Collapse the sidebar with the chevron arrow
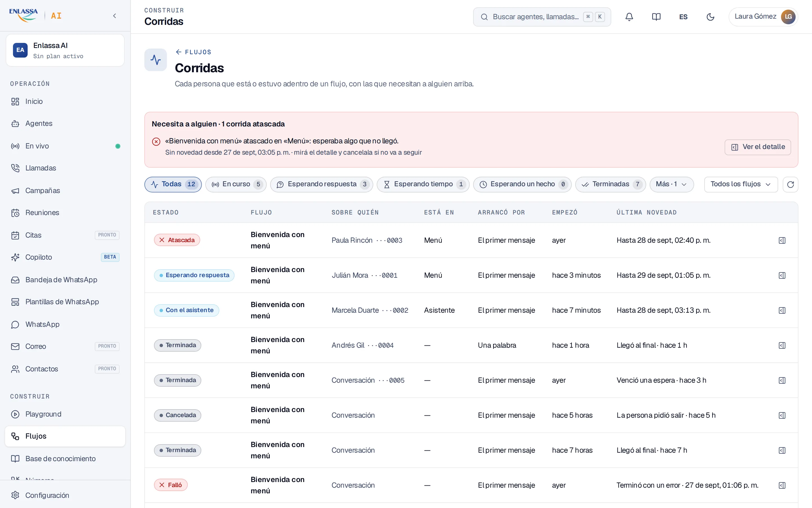Screen dimensions: 812x508 (114, 16)
